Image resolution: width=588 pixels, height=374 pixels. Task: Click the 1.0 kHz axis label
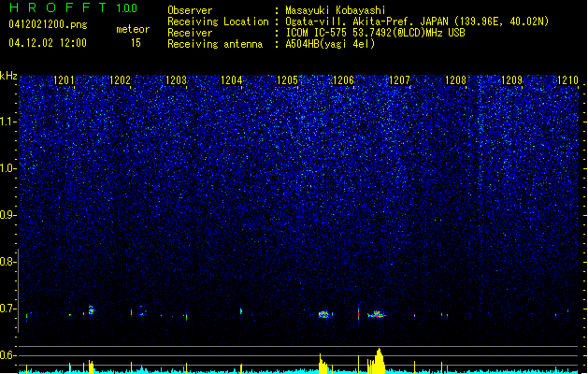coord(7,168)
